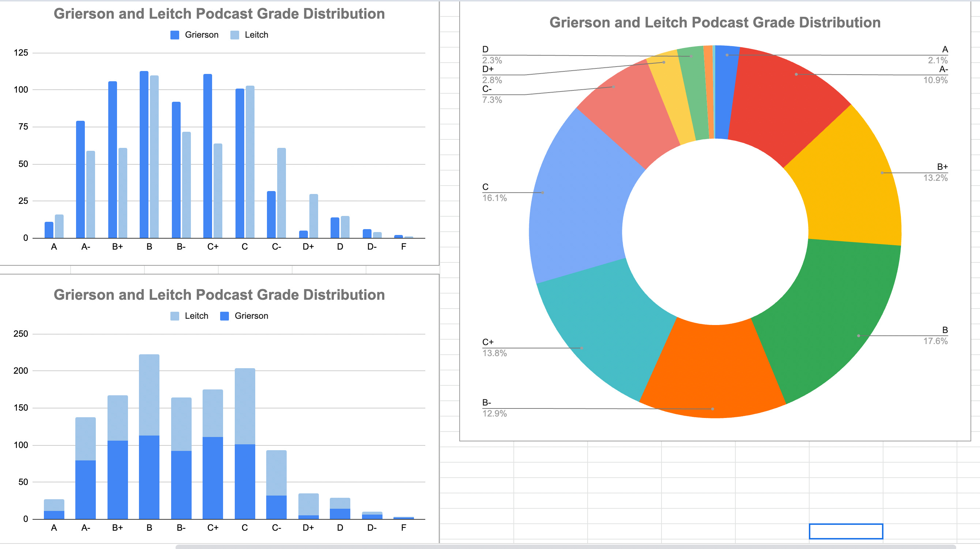Click the 2.1% label for A
980x549 pixels.
click(937, 60)
